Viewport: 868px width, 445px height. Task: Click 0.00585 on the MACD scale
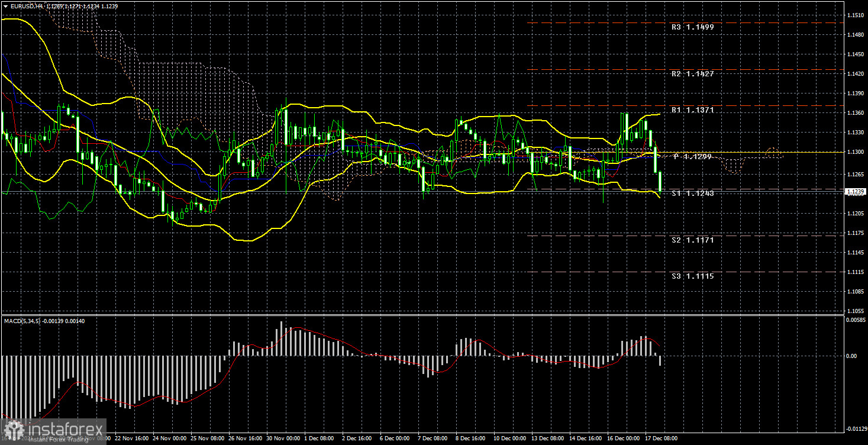tap(856, 320)
